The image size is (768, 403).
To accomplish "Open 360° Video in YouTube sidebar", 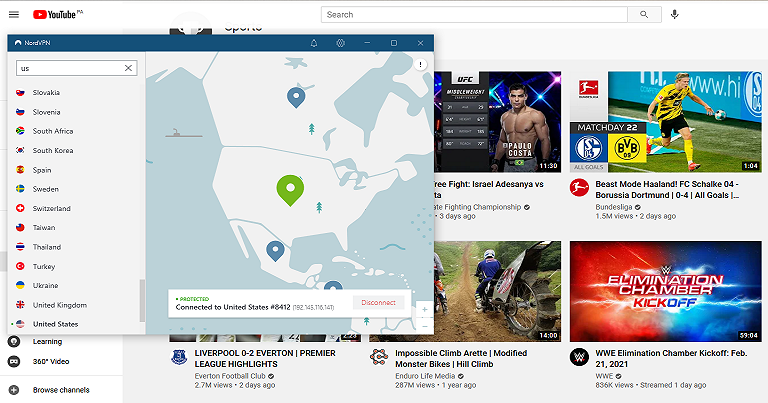I will 51,361.
